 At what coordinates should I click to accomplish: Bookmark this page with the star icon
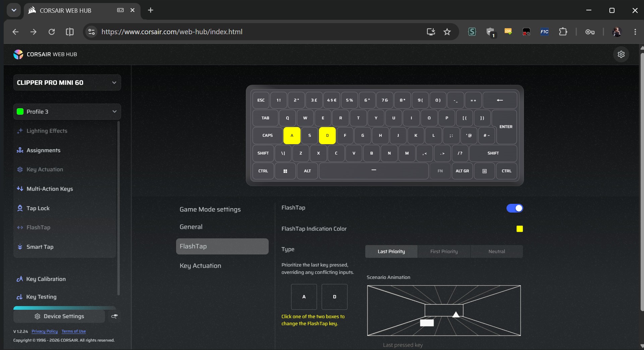coord(447,32)
